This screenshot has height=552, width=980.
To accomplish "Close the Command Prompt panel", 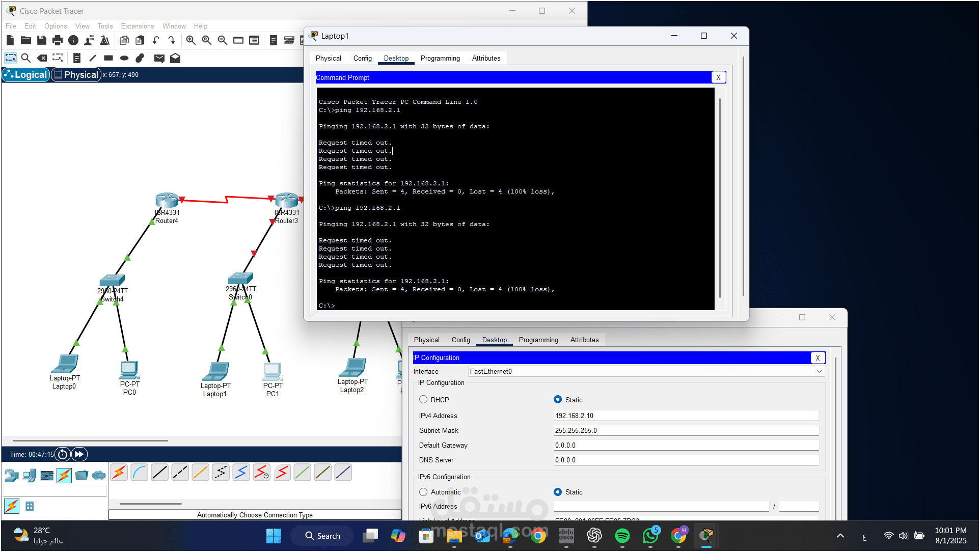I will pyautogui.click(x=719, y=77).
